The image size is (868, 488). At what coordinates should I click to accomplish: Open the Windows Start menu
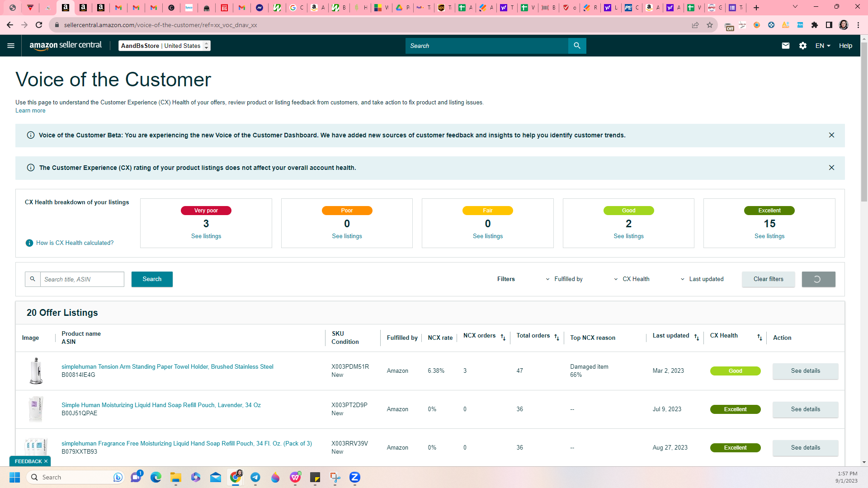[x=14, y=477]
